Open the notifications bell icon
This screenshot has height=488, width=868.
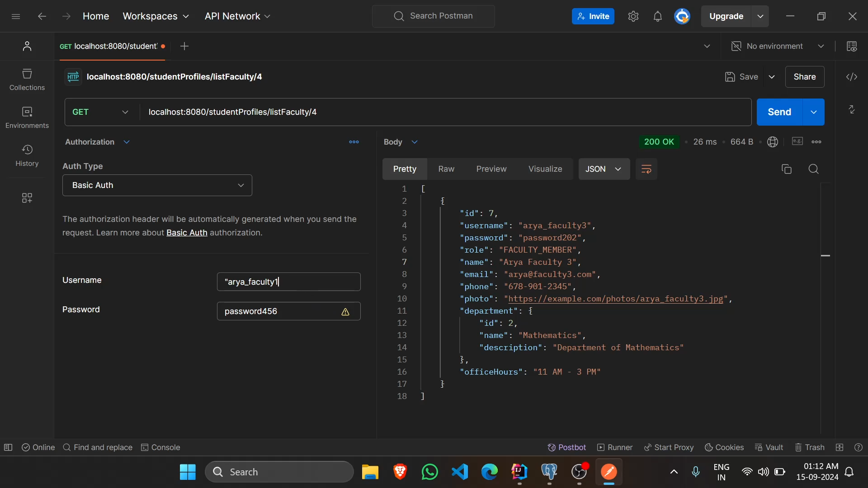pyautogui.click(x=658, y=16)
